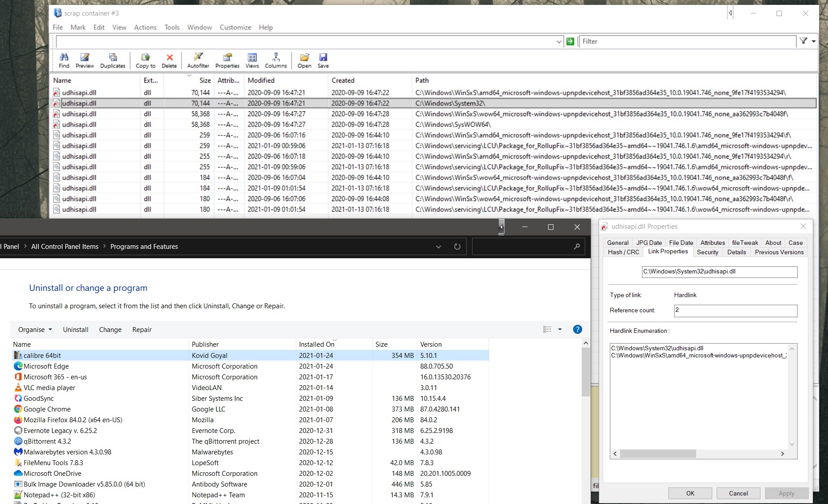
Task: Select the udhisapi.dll row in C:\Windows\SysWOW64\
Action: (434, 124)
